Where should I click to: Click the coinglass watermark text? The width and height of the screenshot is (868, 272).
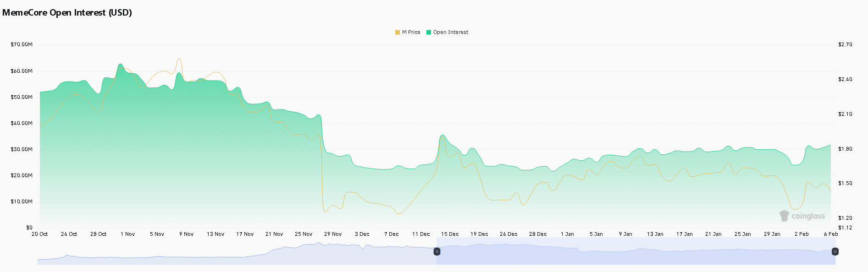(808, 216)
